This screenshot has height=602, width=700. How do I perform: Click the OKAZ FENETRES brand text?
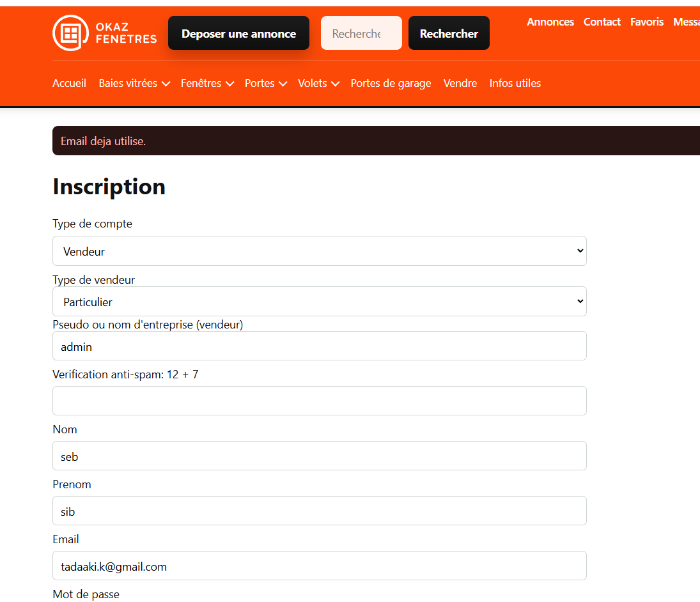click(126, 33)
